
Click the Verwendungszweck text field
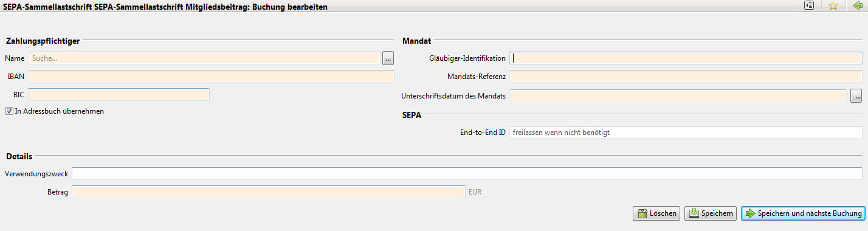[467, 174]
